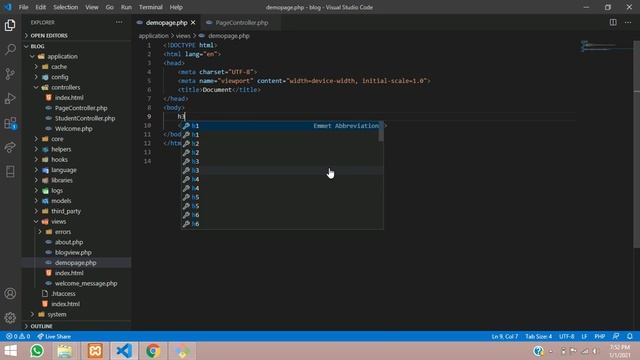Image resolution: width=640 pixels, height=360 pixels.
Task: Open the View menu
Action: (x=92, y=7)
